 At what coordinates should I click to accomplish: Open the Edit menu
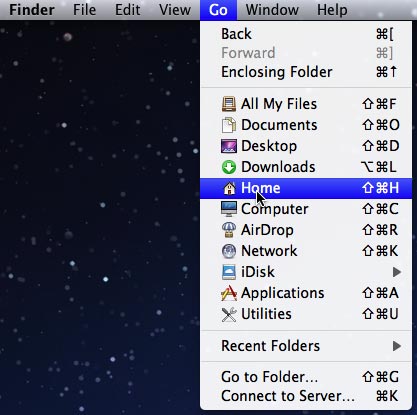tap(127, 10)
